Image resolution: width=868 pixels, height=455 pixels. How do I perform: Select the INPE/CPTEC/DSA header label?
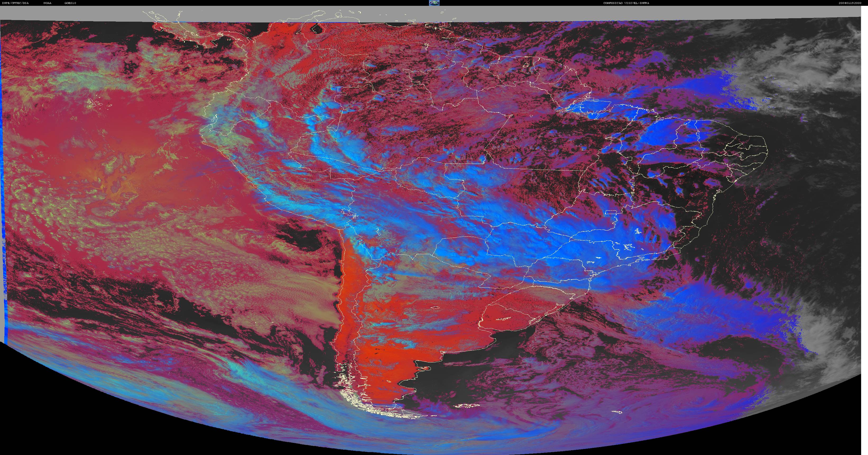pyautogui.click(x=15, y=3)
